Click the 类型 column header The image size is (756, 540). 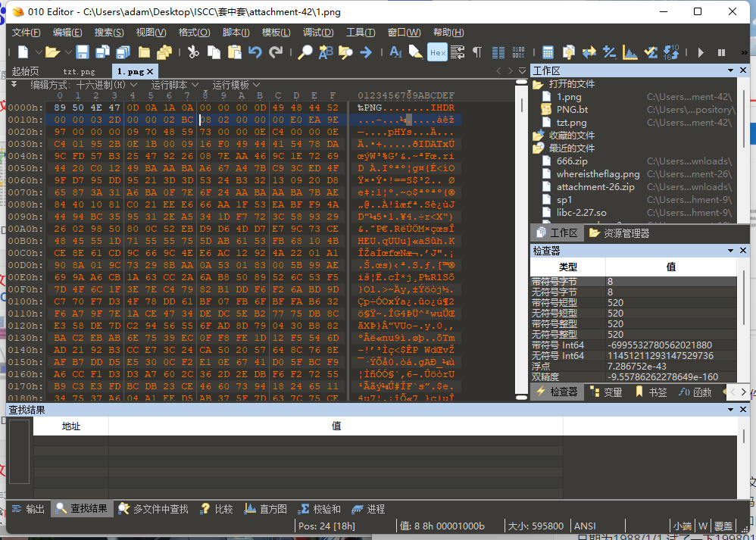[568, 267]
